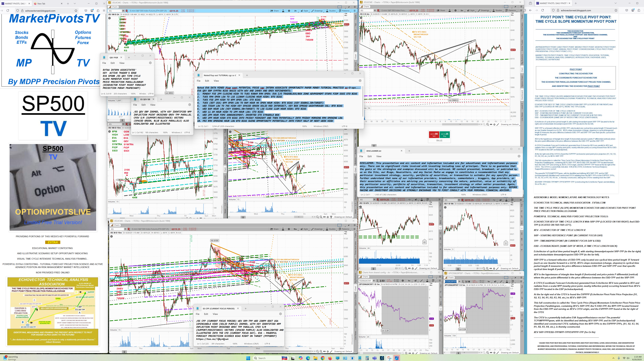
Task: Open View menu in the DISCLAIMER.txt Notepad
Action: (x=379, y=156)
